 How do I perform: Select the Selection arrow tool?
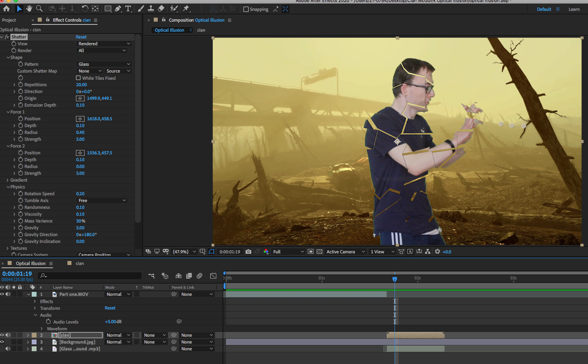[x=19, y=8]
